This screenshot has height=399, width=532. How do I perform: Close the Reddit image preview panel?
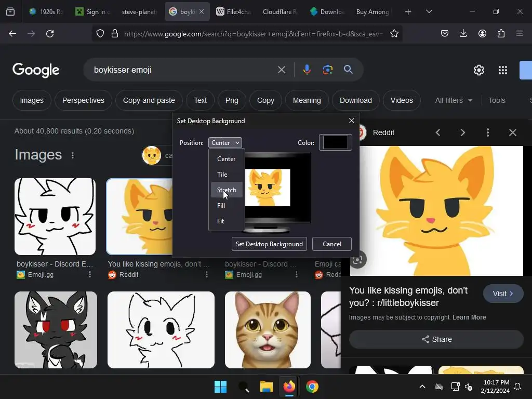513,132
